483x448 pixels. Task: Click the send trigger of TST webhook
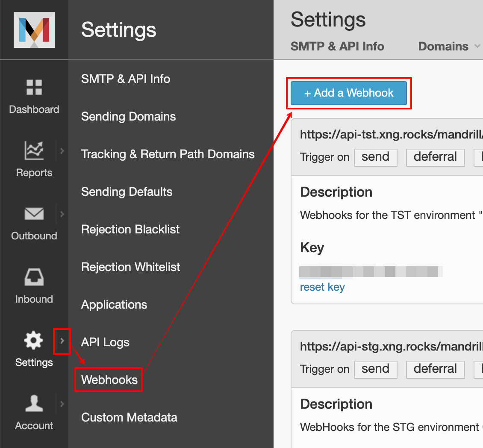(x=375, y=157)
